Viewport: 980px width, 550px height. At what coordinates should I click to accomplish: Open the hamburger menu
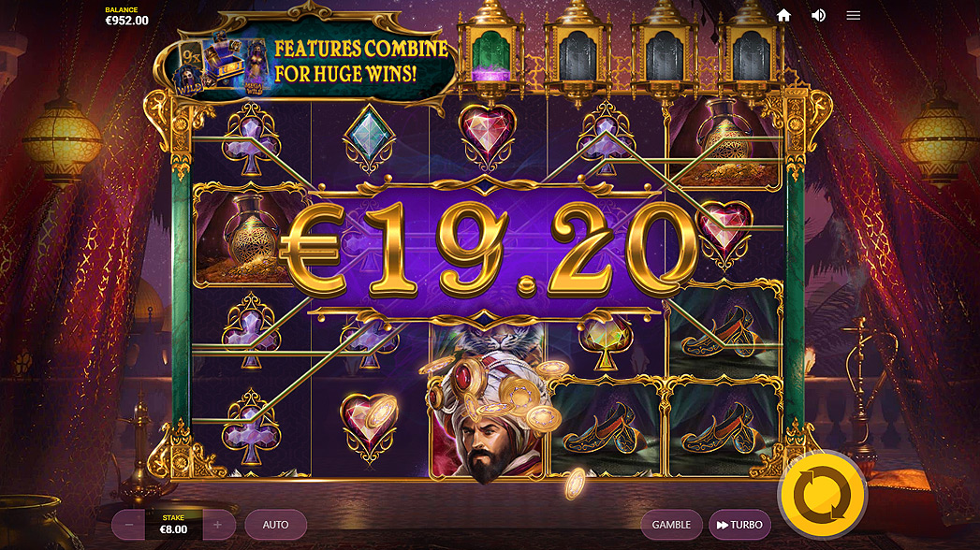pos(853,16)
